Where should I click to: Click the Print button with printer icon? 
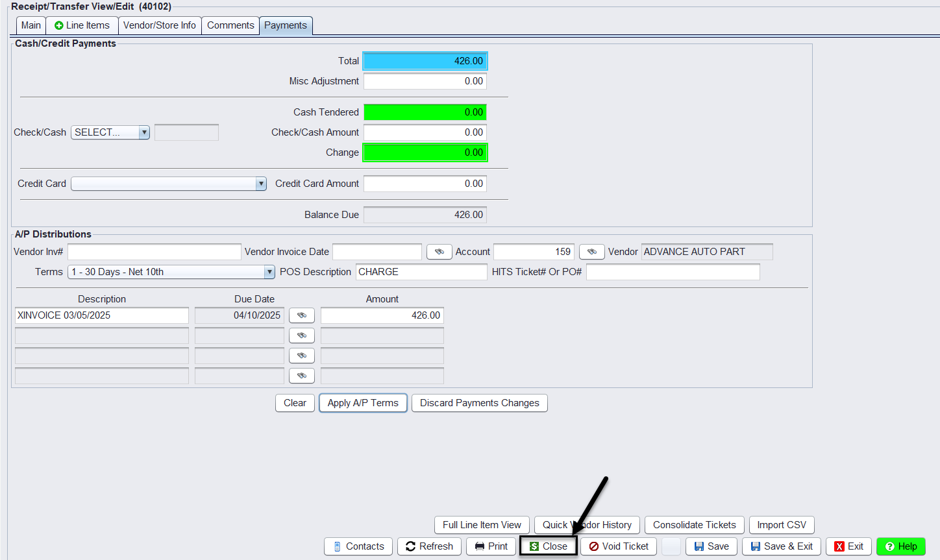tap(491, 546)
